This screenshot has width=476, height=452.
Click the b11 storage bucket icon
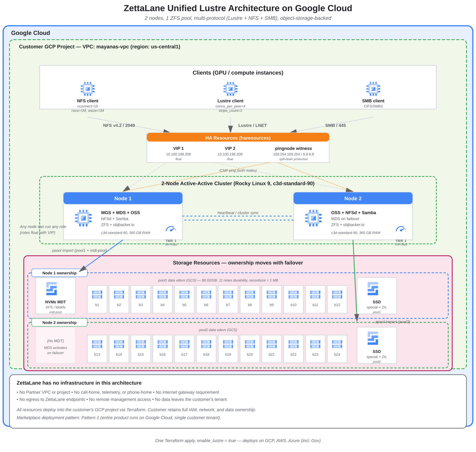point(315,294)
